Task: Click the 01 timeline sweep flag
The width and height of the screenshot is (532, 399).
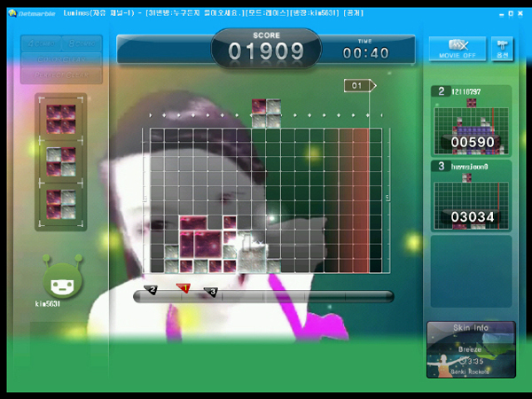Action: pos(358,86)
